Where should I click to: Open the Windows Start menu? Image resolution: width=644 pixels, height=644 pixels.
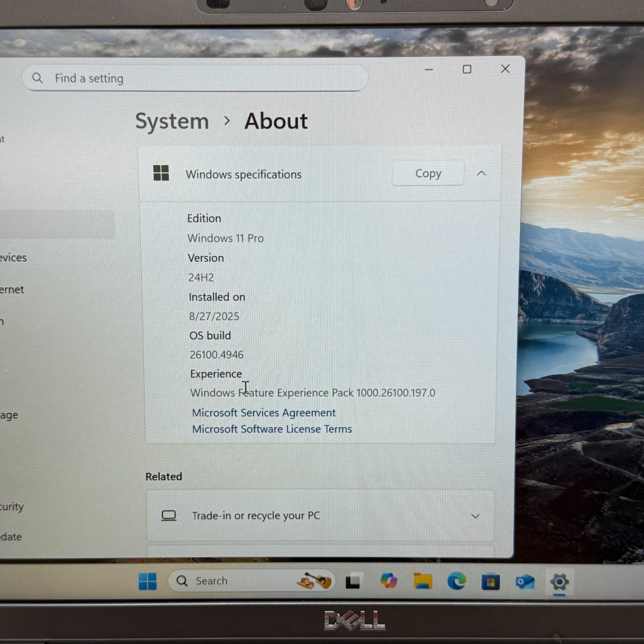coord(148,581)
